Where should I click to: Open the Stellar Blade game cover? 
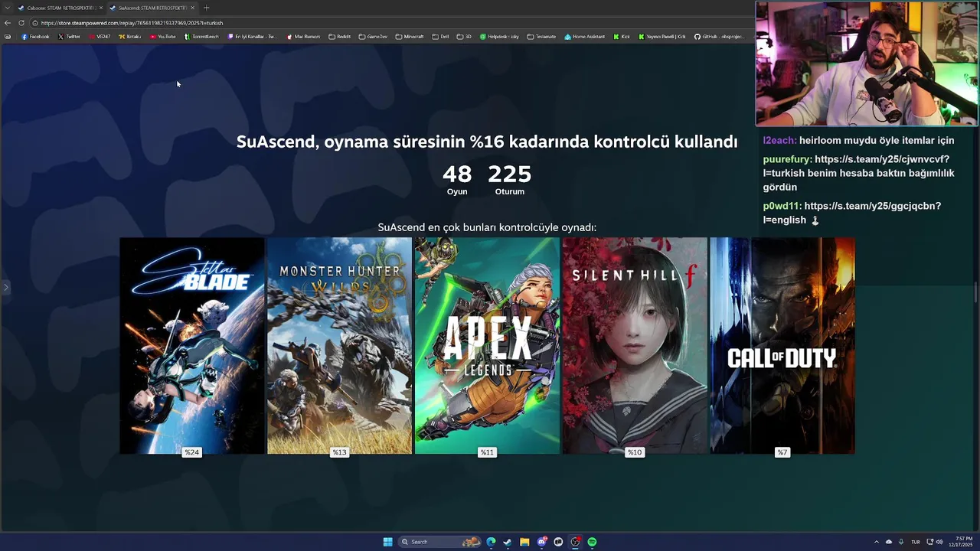192,345
